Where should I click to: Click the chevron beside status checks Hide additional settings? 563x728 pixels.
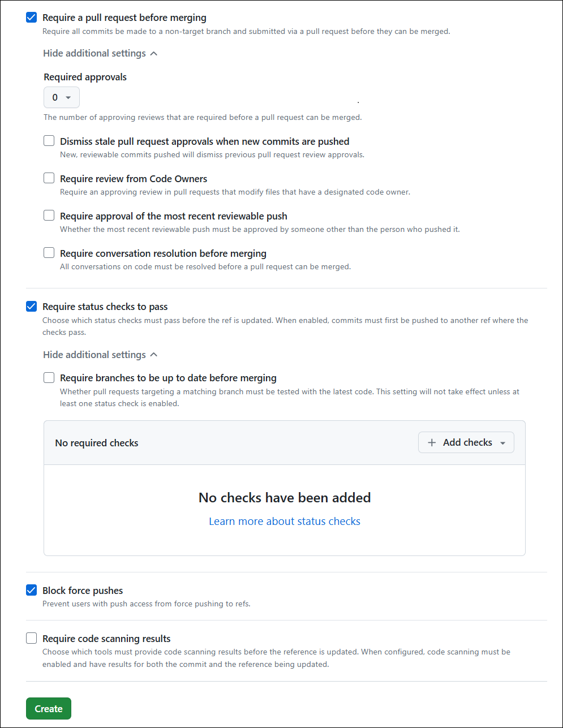153,354
